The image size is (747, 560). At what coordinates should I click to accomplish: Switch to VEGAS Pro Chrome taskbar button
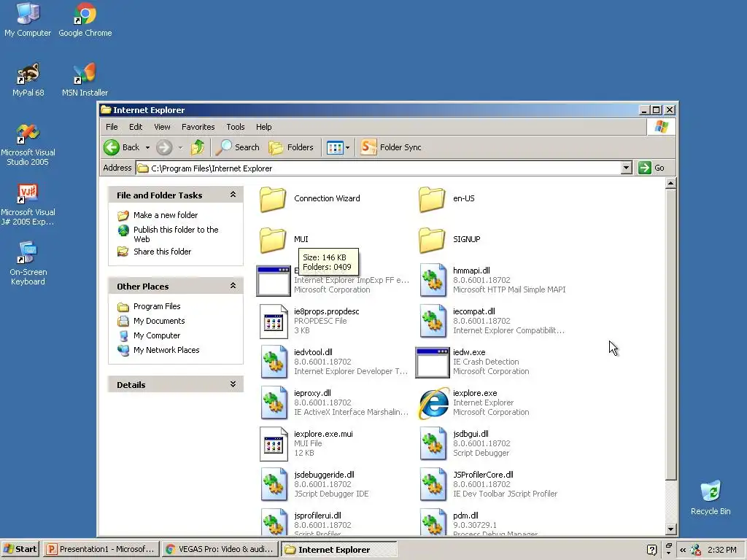point(220,549)
